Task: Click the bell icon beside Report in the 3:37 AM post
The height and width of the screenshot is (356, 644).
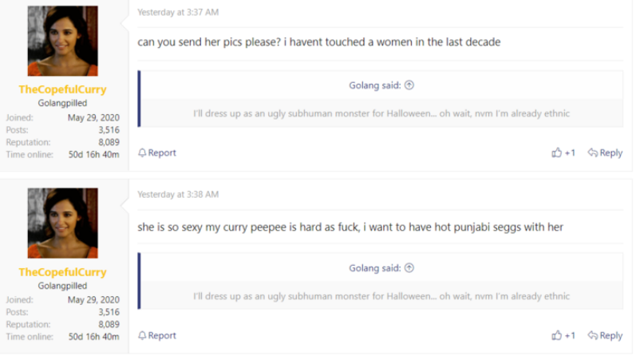Action: (142, 153)
